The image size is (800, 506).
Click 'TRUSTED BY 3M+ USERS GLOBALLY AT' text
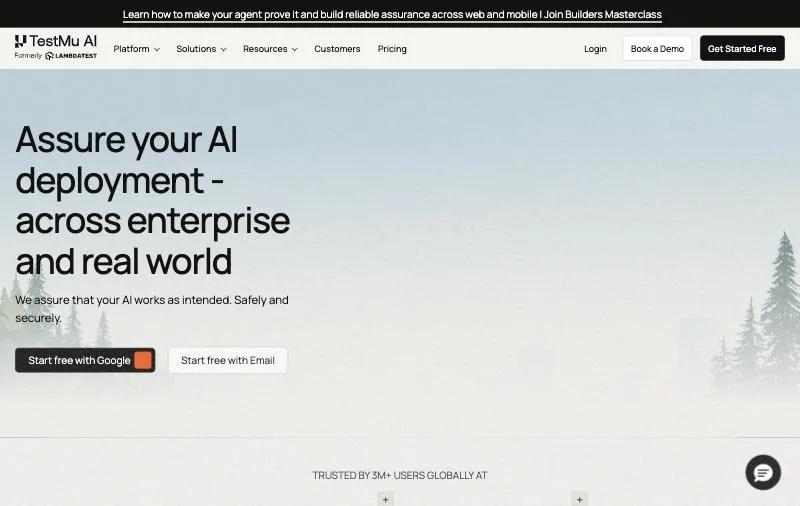pyautogui.click(x=400, y=475)
